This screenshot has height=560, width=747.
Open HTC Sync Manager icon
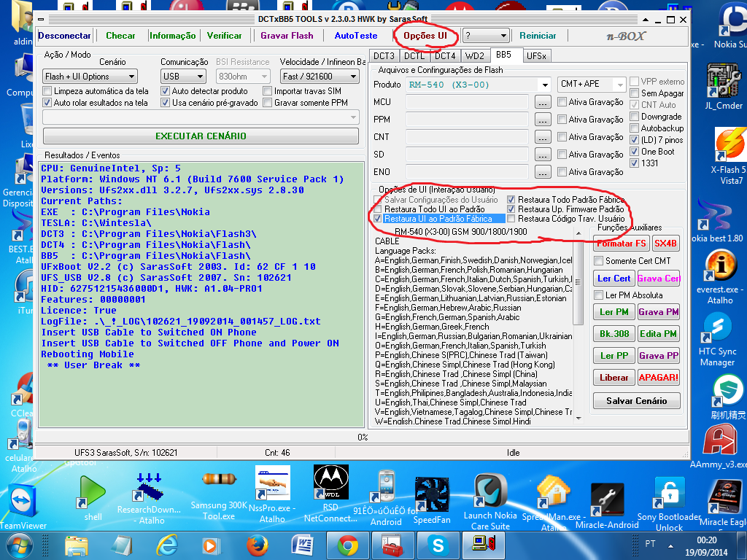click(717, 329)
